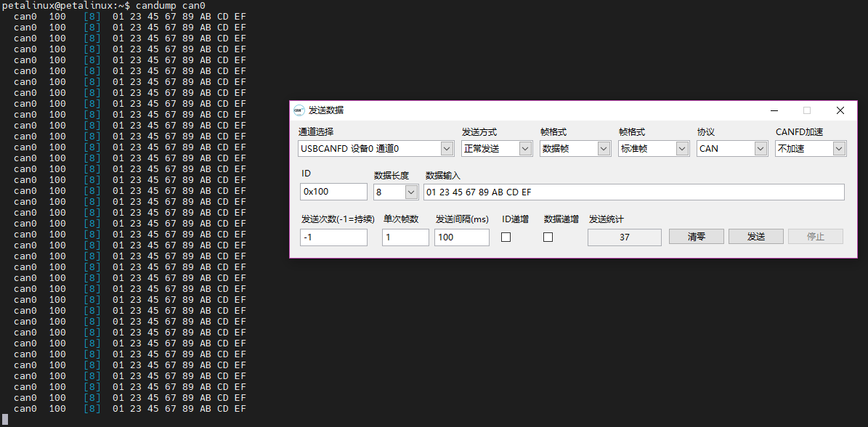Open the 数据长度 dropdown showing 8
868x427 pixels.
[396, 192]
